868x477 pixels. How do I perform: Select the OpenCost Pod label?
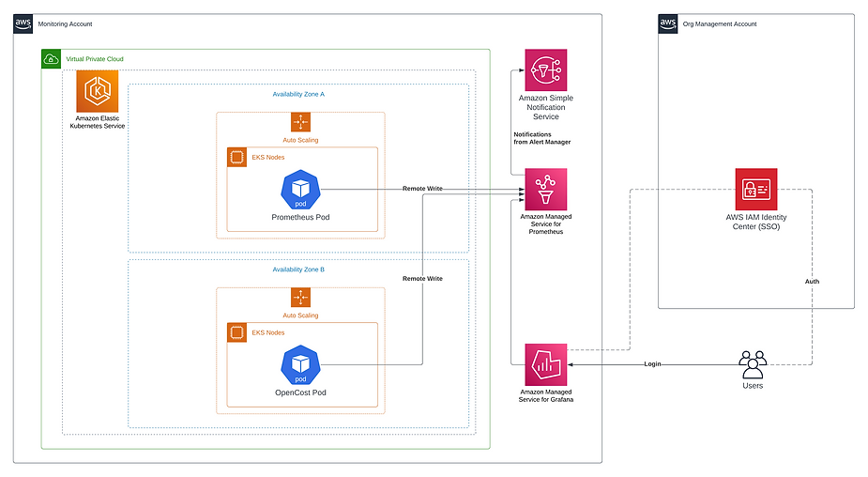[300, 392]
